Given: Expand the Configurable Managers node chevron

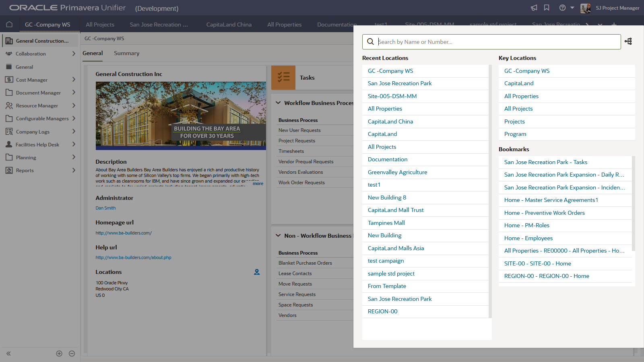Looking at the screenshot, I should (74, 118).
